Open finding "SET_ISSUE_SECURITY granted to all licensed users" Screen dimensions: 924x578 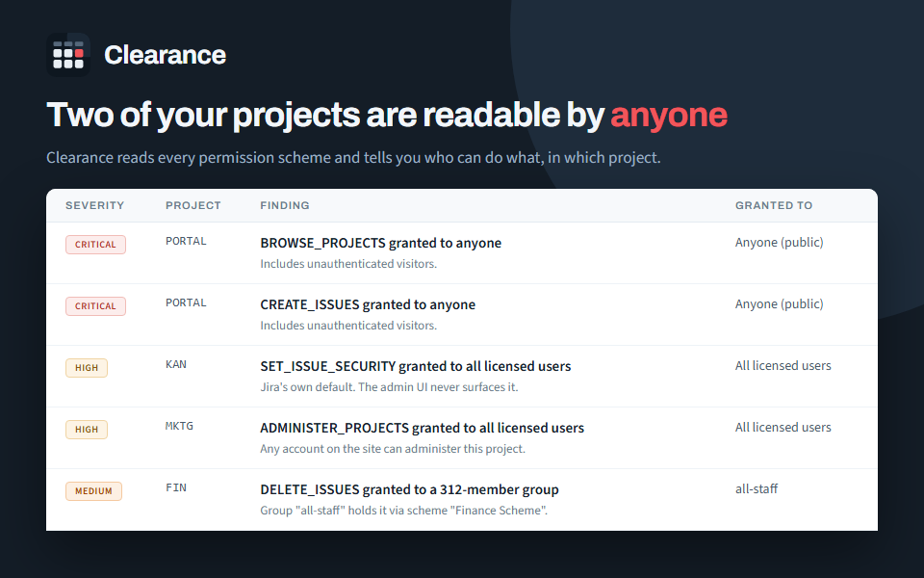click(416, 366)
